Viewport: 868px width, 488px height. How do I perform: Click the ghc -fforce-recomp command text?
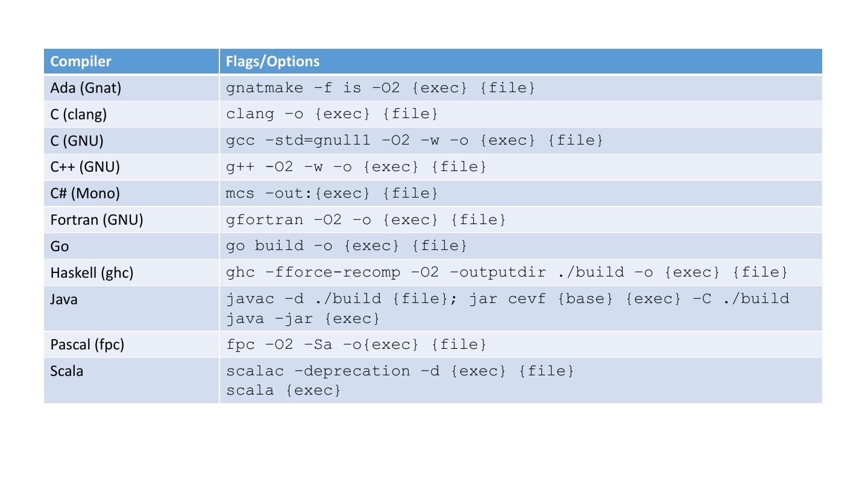click(506, 272)
